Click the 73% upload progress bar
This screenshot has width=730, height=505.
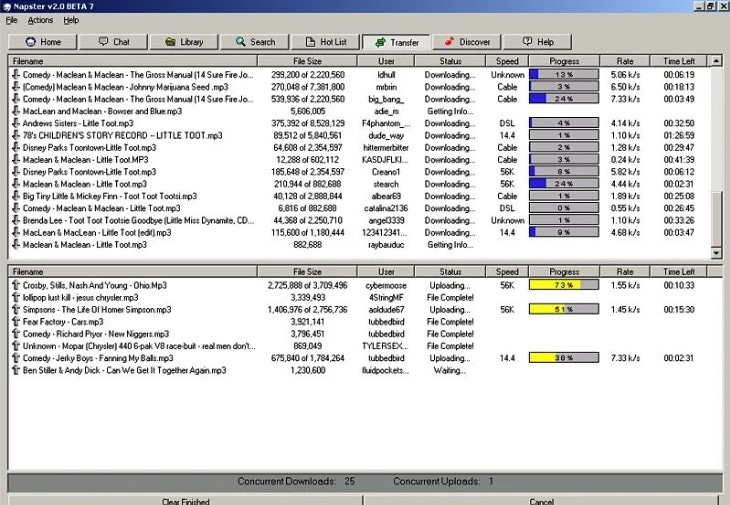pyautogui.click(x=564, y=285)
